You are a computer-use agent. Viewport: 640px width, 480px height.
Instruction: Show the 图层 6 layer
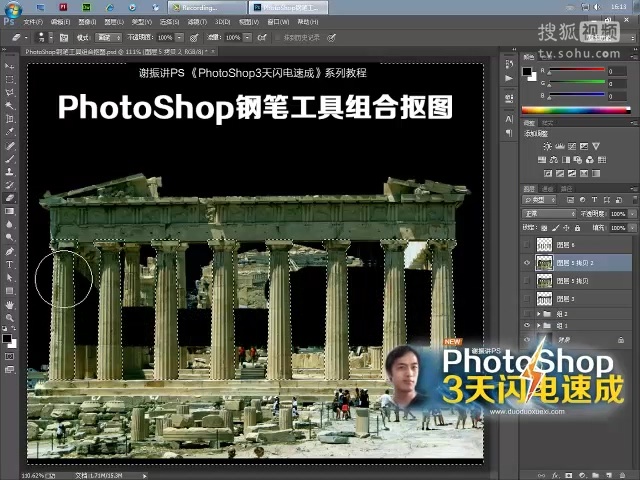527,244
